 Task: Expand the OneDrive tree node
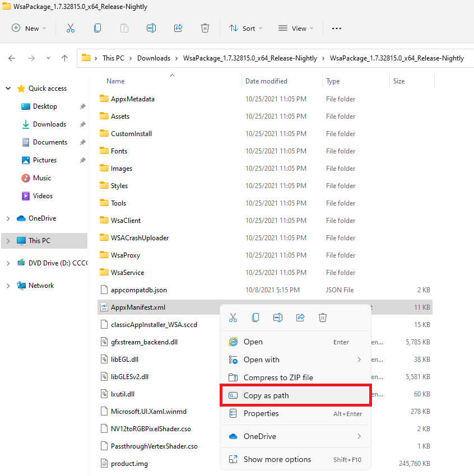pos(8,218)
